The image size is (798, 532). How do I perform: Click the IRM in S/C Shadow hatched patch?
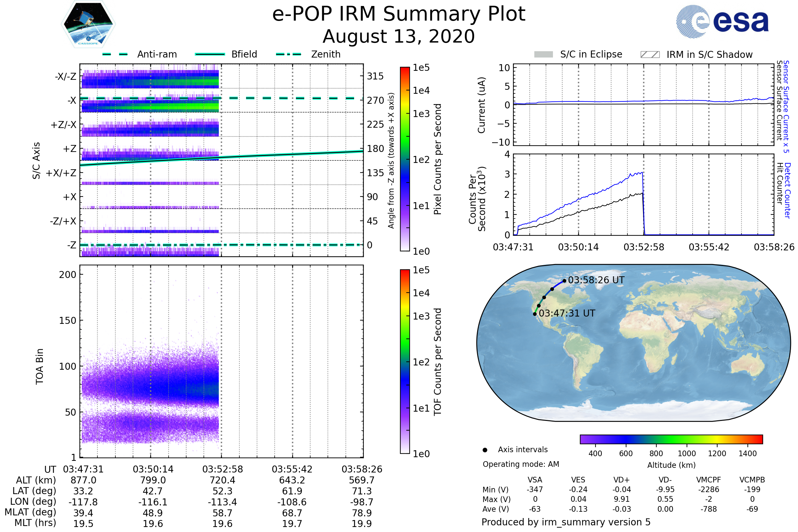(x=650, y=55)
